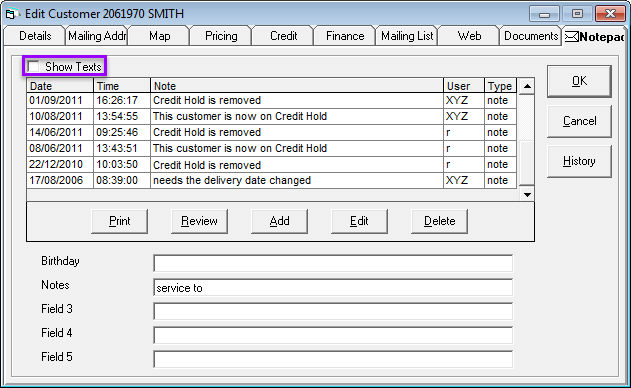Image resolution: width=631 pixels, height=388 pixels.
Task: Click the Notepad tab envelope icon
Action: [x=571, y=37]
